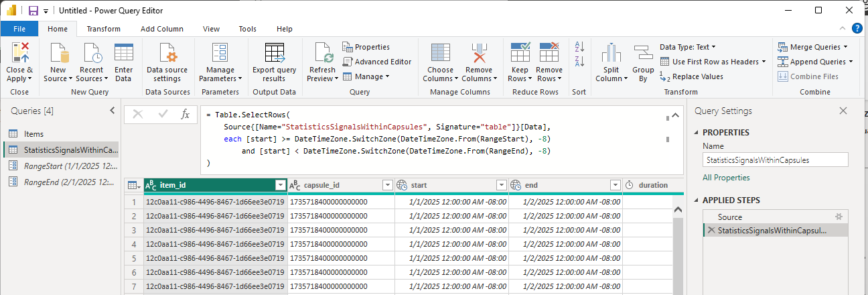Open item_id column filter dropdown
The width and height of the screenshot is (868, 295).
(x=280, y=185)
